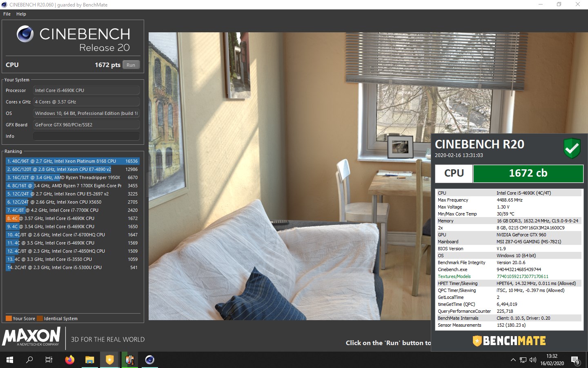Click the Min/Max Core Temp value 30/59
Viewport: 588px width, 368px height.
click(x=506, y=214)
